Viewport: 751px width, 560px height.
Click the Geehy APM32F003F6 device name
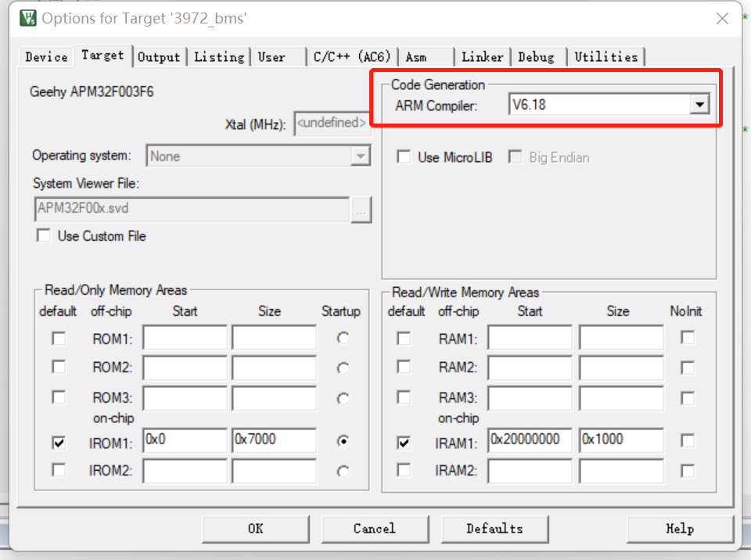(92, 92)
